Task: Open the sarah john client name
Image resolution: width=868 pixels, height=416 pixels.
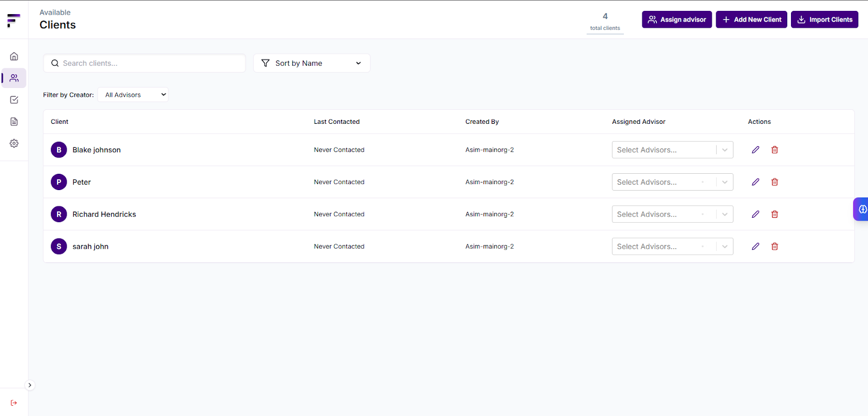Action: click(x=91, y=247)
